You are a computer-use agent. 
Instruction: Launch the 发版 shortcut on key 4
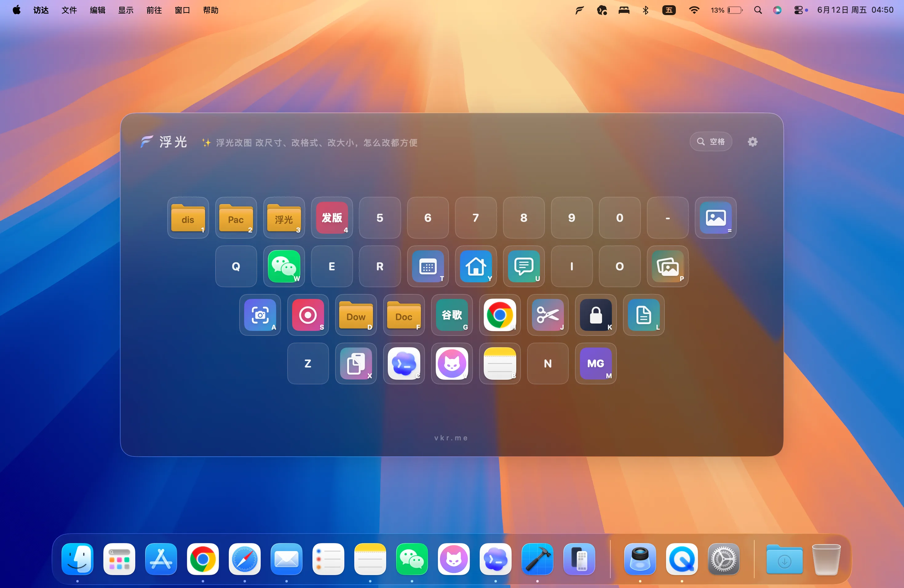click(332, 218)
